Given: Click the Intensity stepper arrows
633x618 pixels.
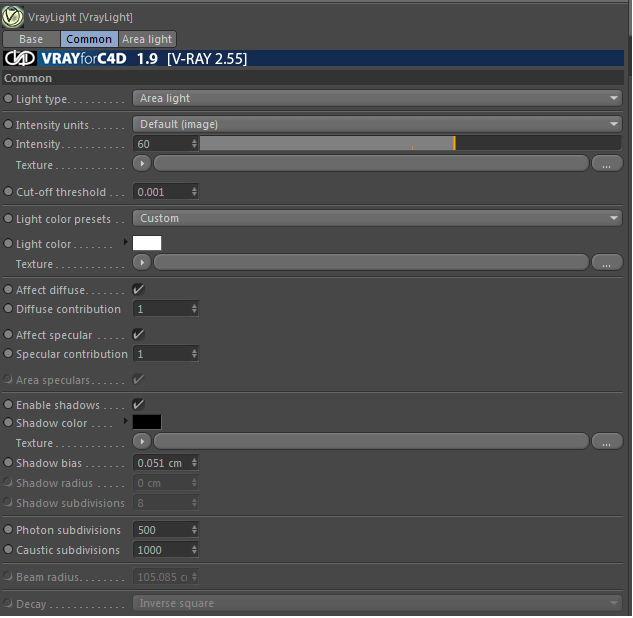Looking at the screenshot, I should [x=195, y=144].
